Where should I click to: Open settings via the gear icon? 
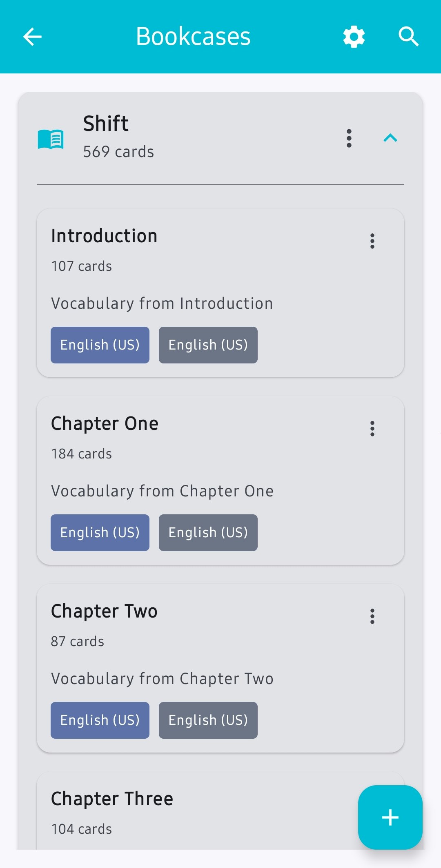point(354,37)
